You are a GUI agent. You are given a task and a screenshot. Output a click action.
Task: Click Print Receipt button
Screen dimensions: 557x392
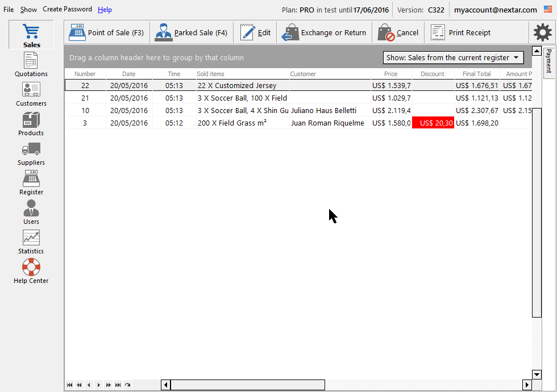point(460,33)
